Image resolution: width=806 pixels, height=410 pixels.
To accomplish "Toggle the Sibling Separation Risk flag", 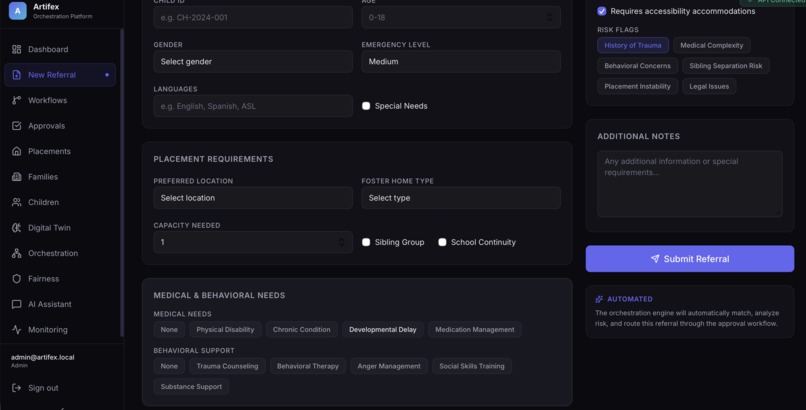I will click(726, 66).
